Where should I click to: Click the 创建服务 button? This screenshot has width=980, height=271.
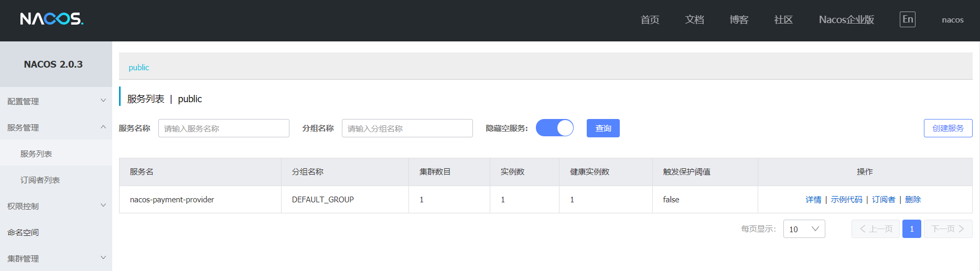(948, 128)
